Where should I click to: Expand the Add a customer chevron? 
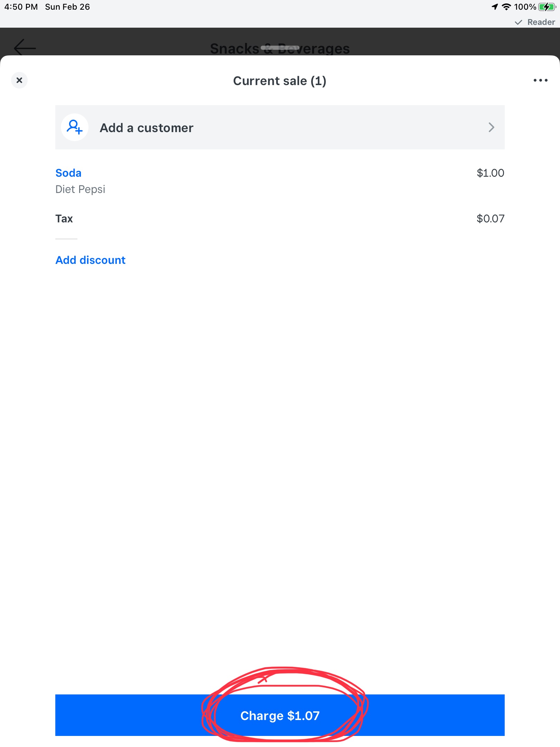491,127
